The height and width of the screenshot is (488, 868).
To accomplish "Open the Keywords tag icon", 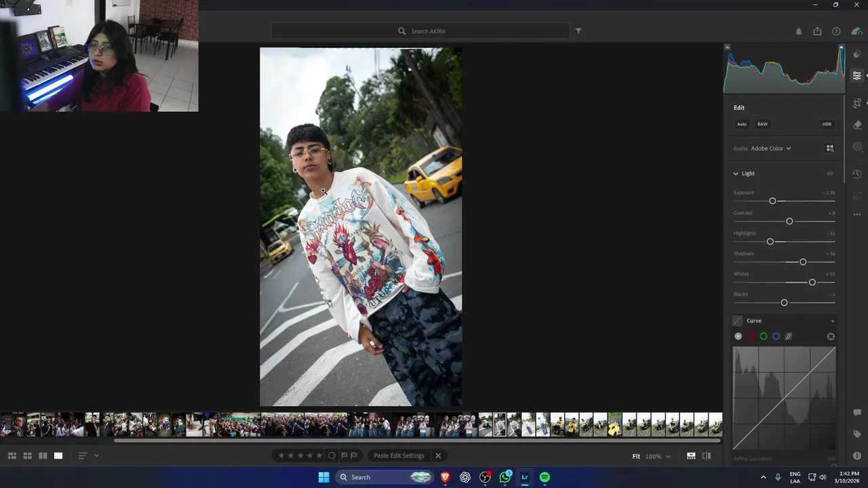I will 857,434.
